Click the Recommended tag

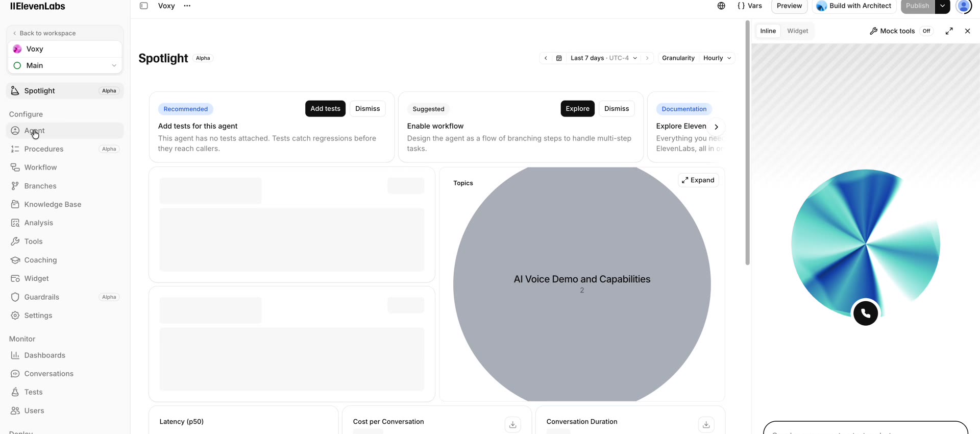186,109
